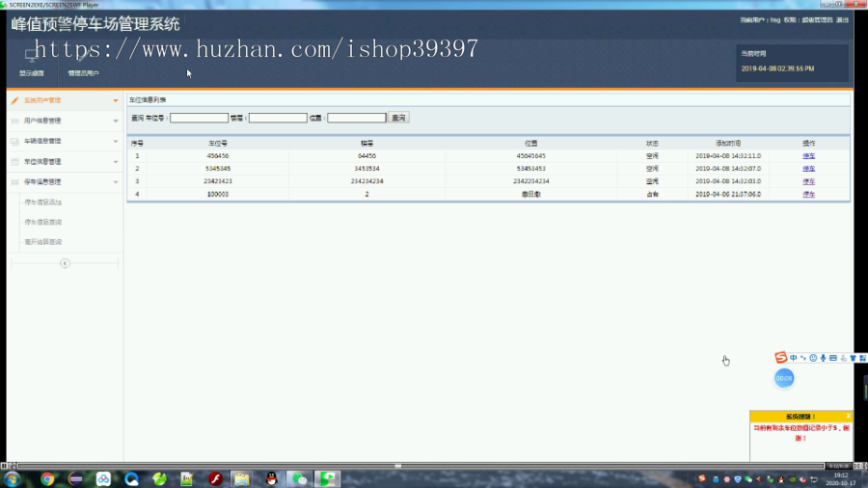
Task: Open 停车信息查询 submenu item
Action: click(x=43, y=222)
